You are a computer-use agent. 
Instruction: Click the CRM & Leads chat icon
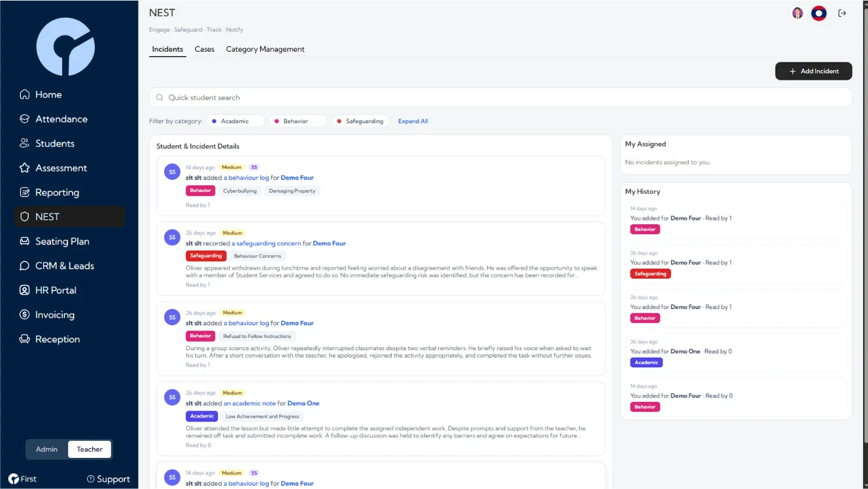coord(25,266)
